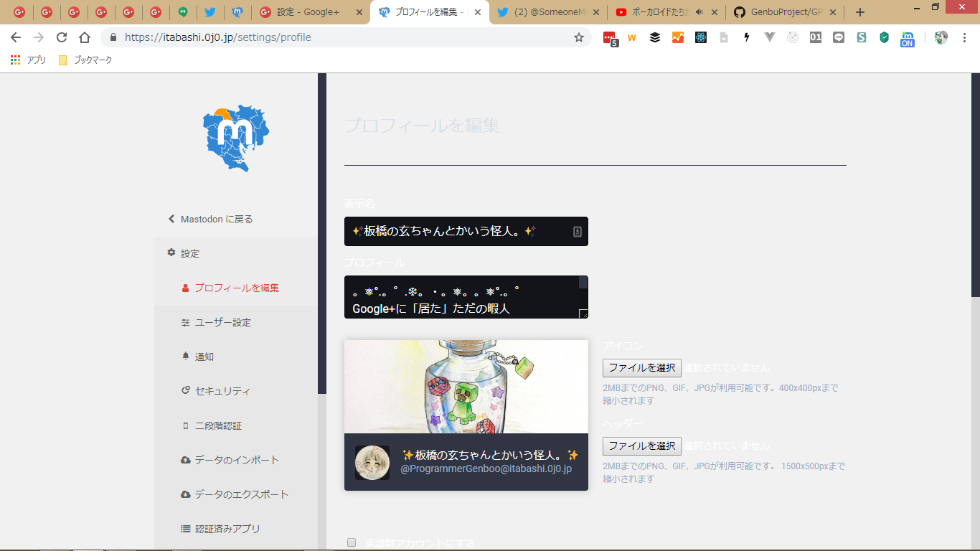Open the React Developer Tools extension
The width and height of the screenshot is (980, 551).
701,37
